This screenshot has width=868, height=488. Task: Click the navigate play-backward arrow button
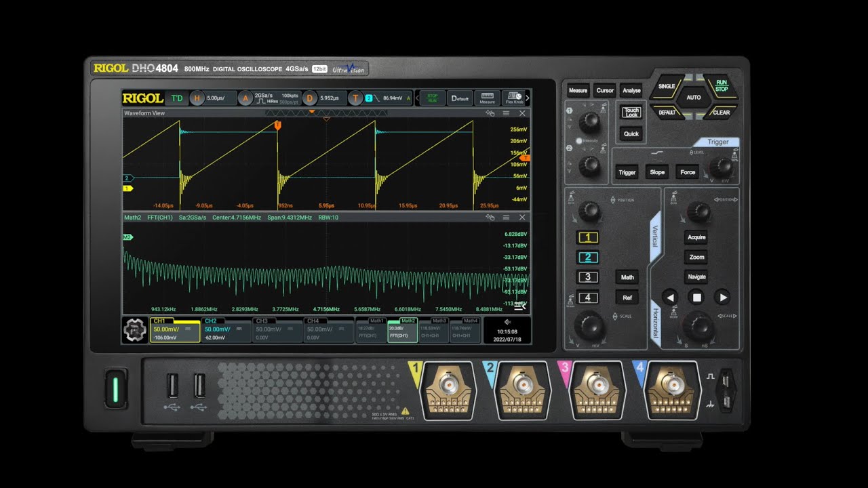670,297
